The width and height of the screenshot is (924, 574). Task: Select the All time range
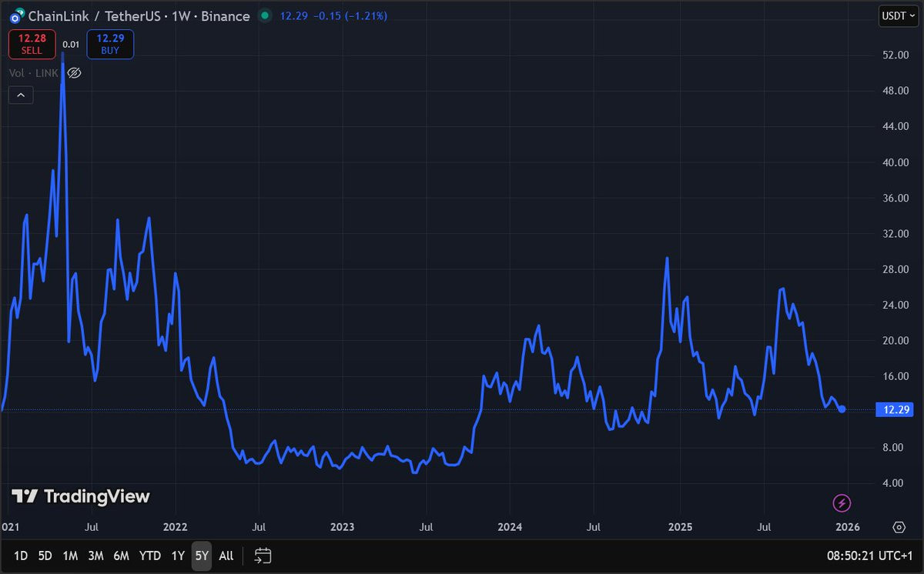pos(226,556)
